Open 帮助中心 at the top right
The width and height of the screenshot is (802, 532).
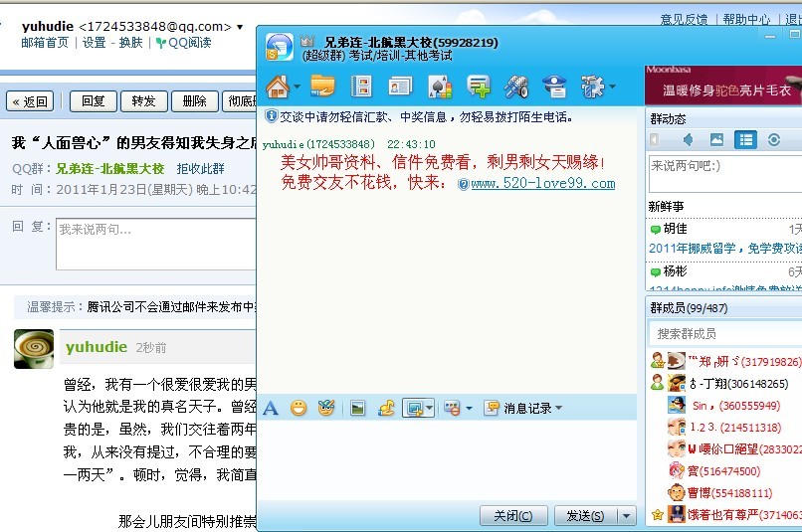coord(746,20)
